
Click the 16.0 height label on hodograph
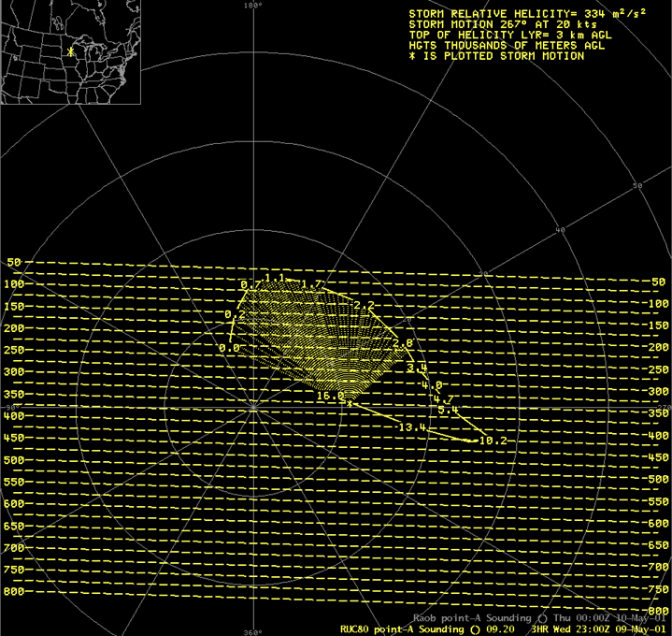click(x=331, y=396)
